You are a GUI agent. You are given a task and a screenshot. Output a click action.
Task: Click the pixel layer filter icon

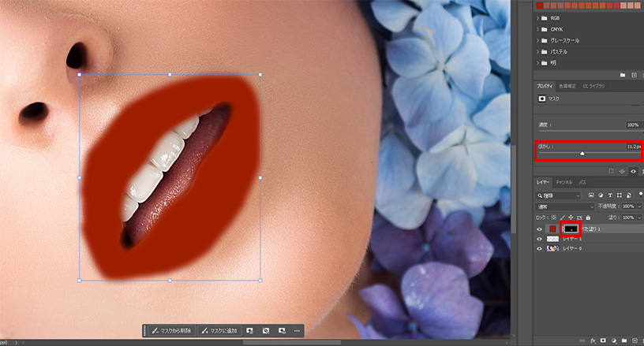coord(590,195)
